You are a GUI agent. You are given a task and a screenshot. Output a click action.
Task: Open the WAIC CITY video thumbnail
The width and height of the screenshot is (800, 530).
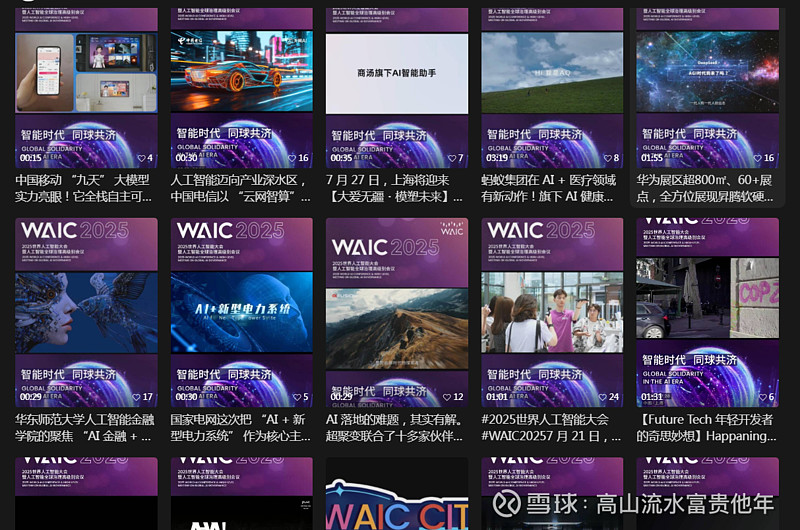[x=397, y=494]
